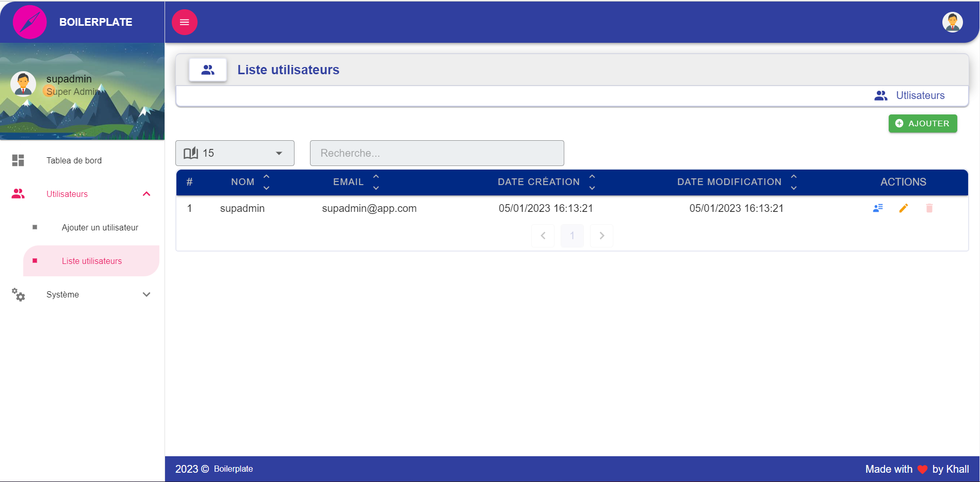The height and width of the screenshot is (482, 980).
Task: Click the green AJOUTER button
Action: click(x=923, y=123)
